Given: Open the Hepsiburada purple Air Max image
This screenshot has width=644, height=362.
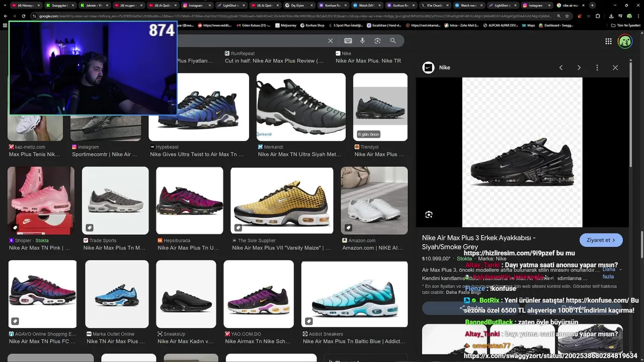Looking at the screenshot, I should click(190, 201).
